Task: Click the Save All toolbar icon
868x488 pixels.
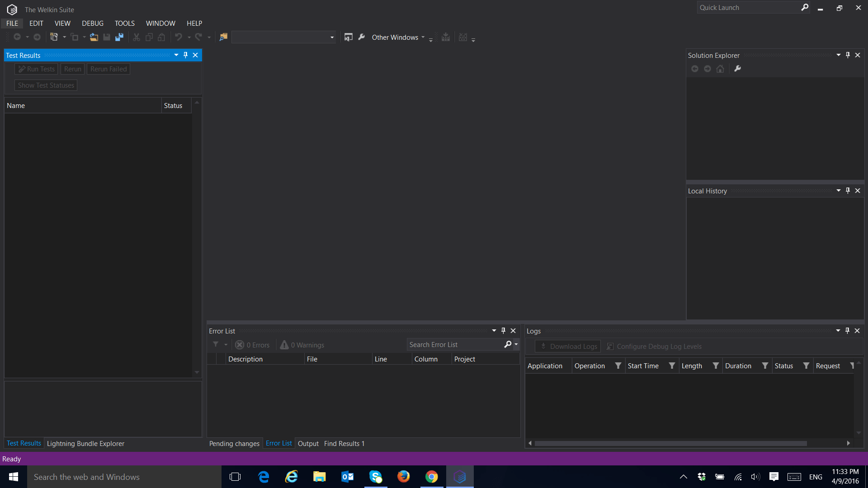Action: click(119, 37)
